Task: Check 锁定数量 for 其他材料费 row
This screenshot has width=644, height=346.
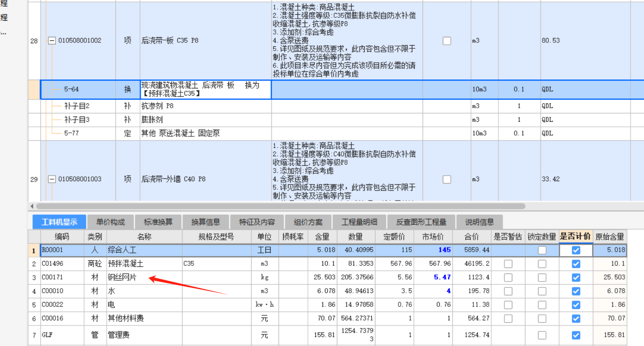Action: click(542, 319)
